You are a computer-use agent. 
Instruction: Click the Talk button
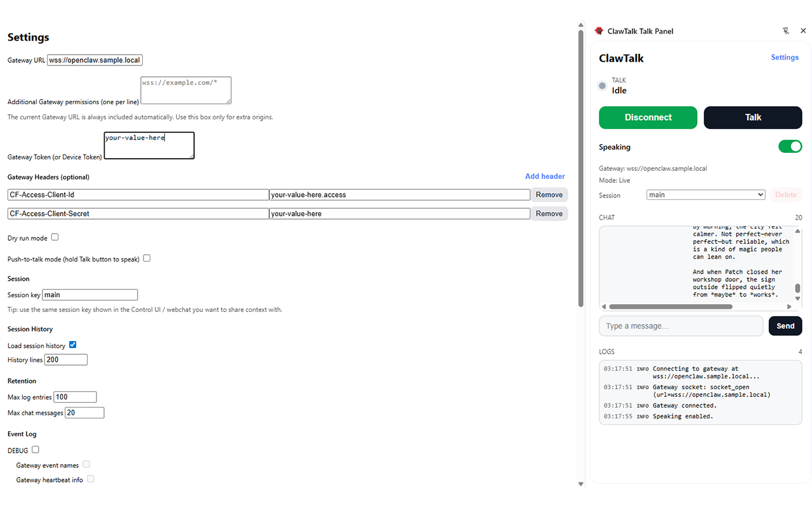[x=753, y=117]
